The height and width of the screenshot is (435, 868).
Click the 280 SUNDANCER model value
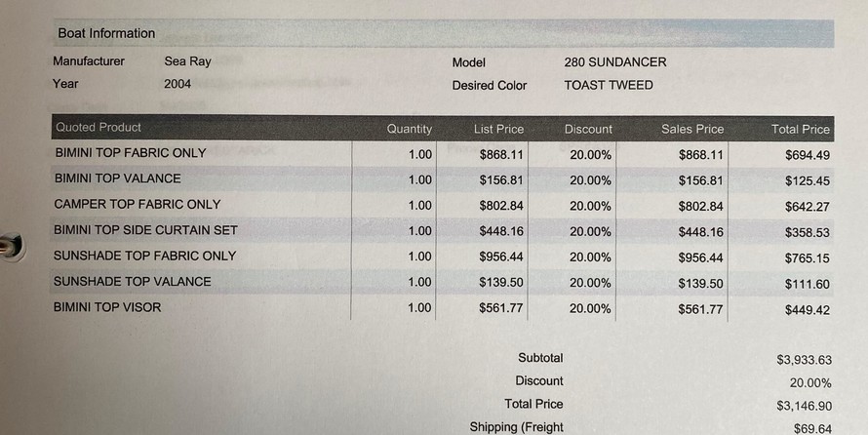(614, 62)
